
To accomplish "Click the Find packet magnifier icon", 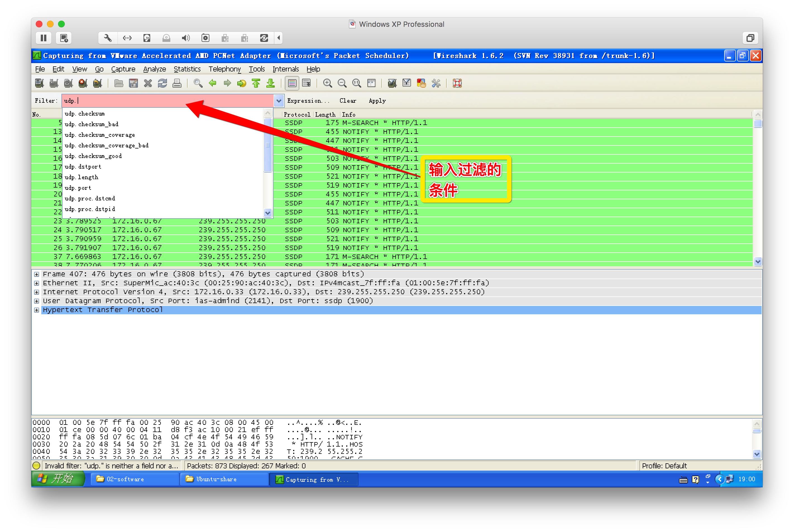I will 198,83.
